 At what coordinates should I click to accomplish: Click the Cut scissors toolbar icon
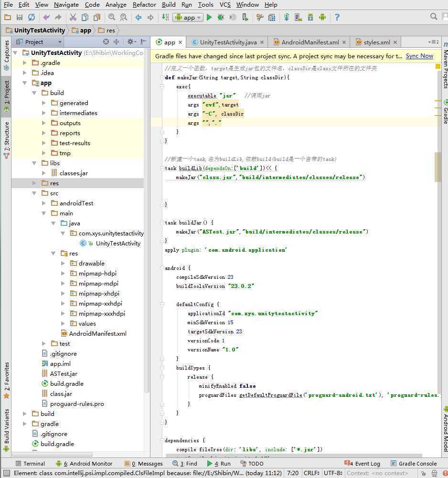pos(73,17)
